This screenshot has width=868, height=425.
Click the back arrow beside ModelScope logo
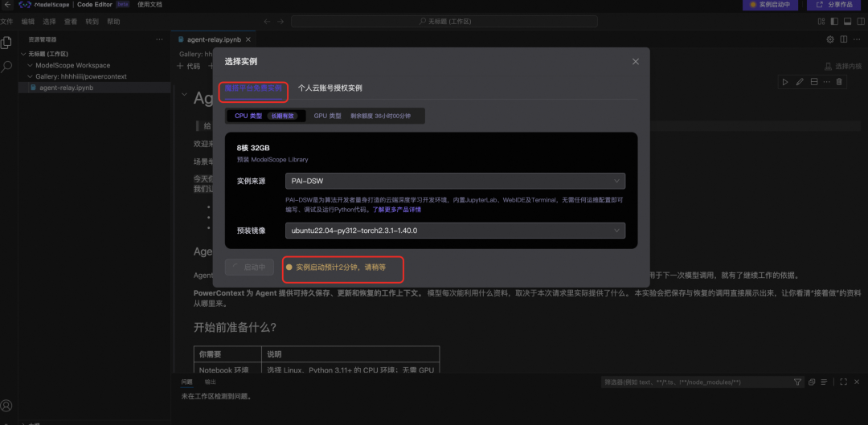click(8, 5)
